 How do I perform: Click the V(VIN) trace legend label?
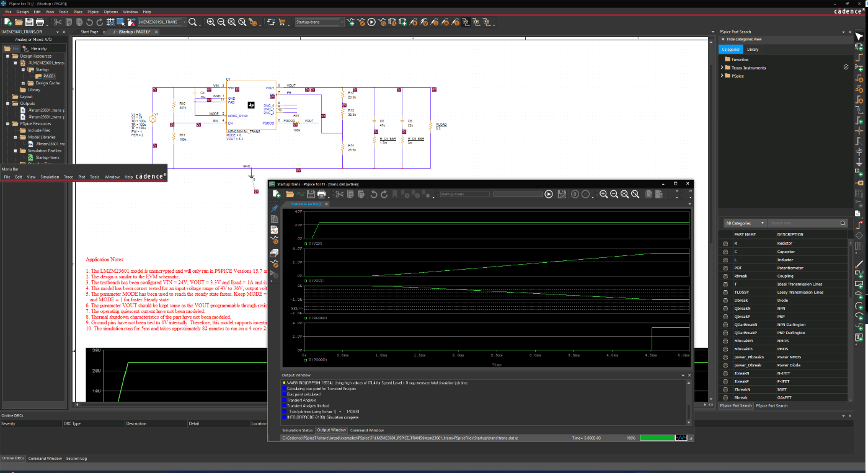pos(315,244)
